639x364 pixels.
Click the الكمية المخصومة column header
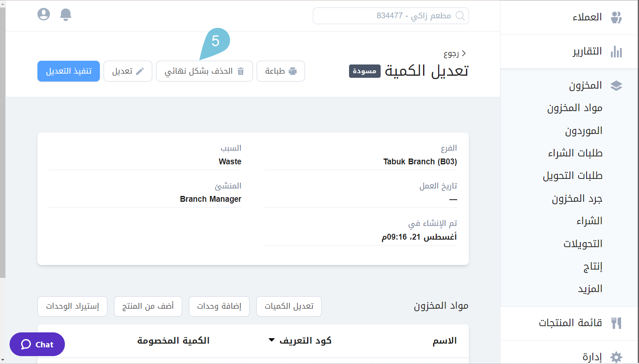(173, 341)
